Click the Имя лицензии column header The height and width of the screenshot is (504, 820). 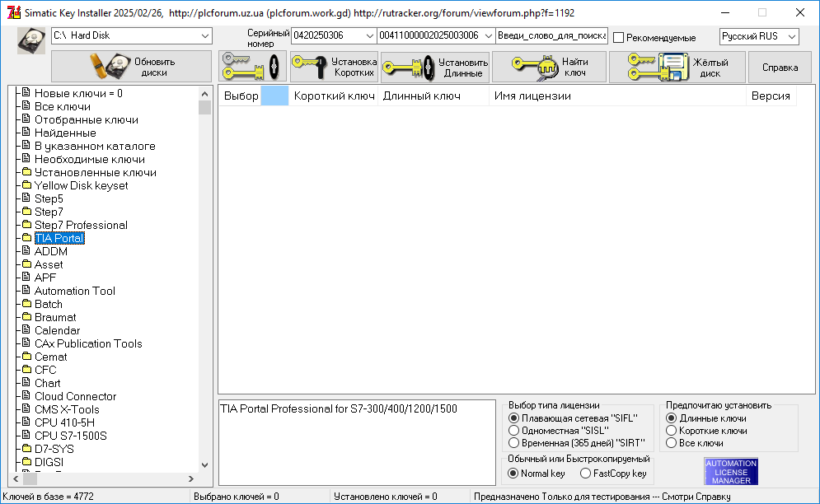coord(617,96)
